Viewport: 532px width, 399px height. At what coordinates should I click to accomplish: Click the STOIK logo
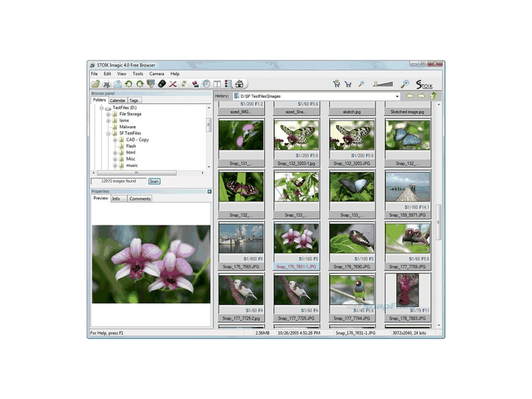424,84
